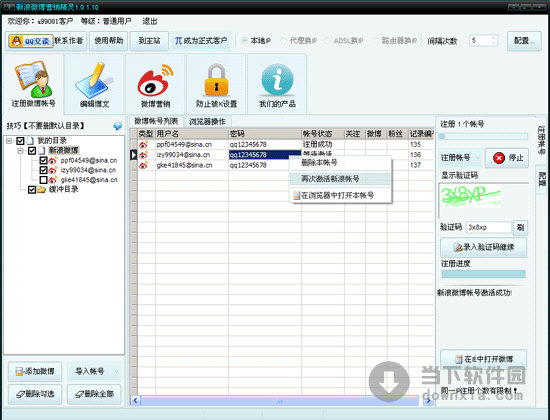The width and height of the screenshot is (550, 420).
Task: Switch to the 浏览器操作 tab
Action: click(x=207, y=122)
